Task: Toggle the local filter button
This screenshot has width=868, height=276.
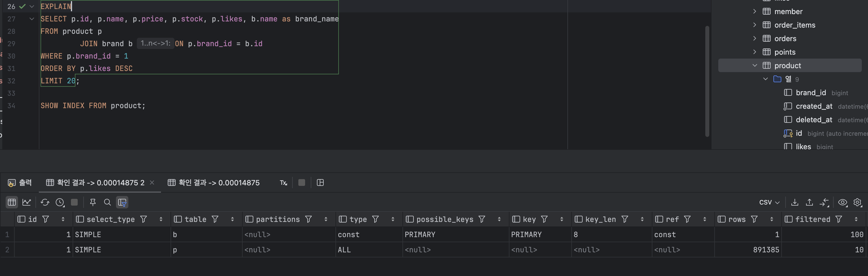Action: point(122,202)
